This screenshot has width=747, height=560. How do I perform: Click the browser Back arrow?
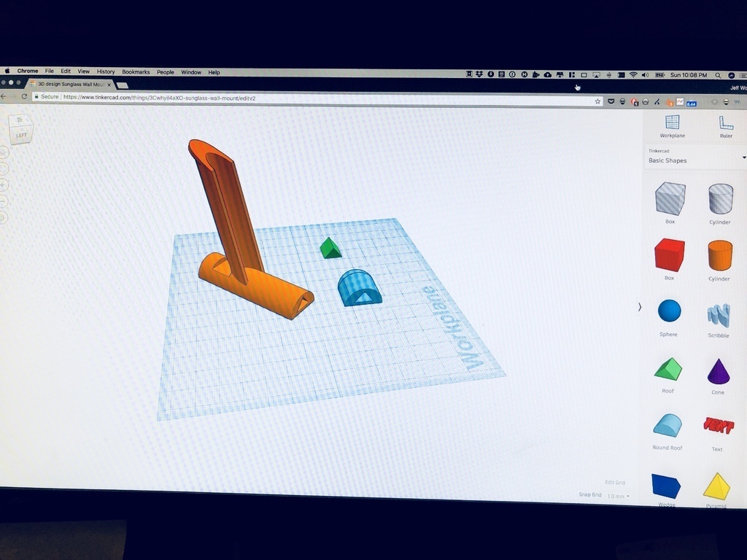click(3, 96)
